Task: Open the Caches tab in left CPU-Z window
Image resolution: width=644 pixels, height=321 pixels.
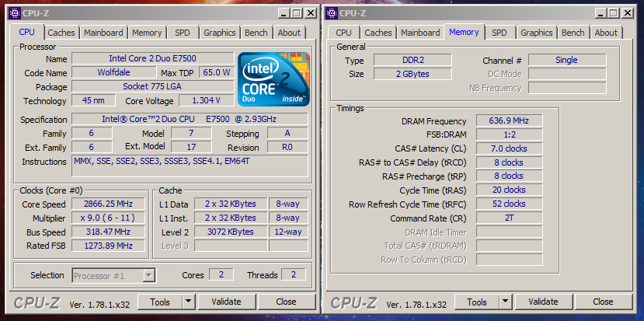Action: [x=61, y=33]
